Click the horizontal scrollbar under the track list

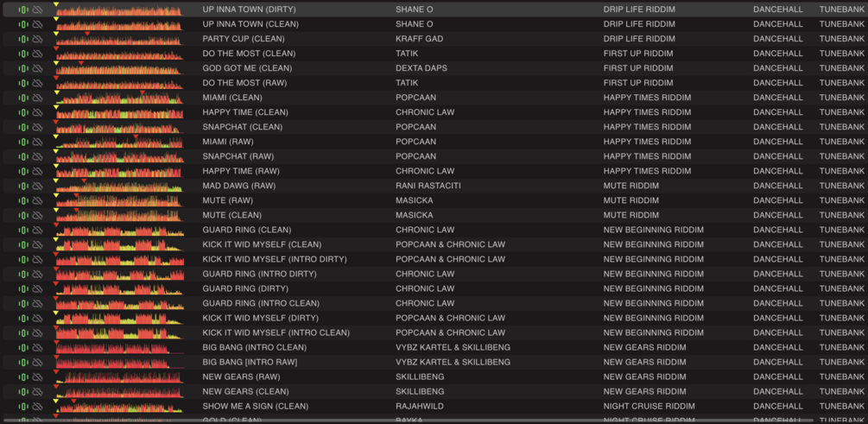(x=409, y=421)
